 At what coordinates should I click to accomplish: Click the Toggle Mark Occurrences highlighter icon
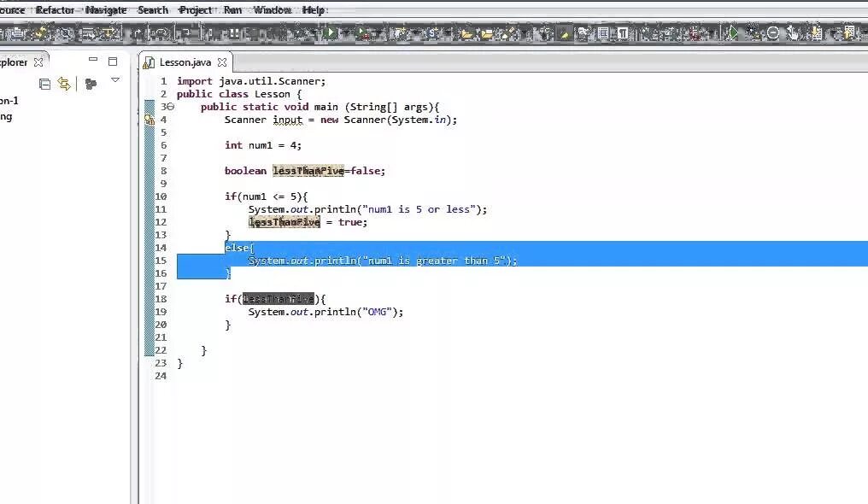tap(564, 33)
